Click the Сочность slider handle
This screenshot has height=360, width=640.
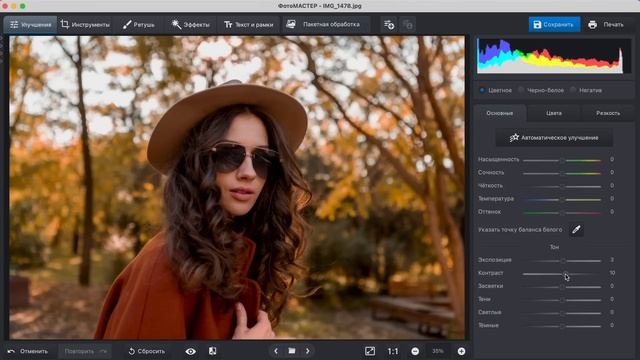click(x=562, y=173)
